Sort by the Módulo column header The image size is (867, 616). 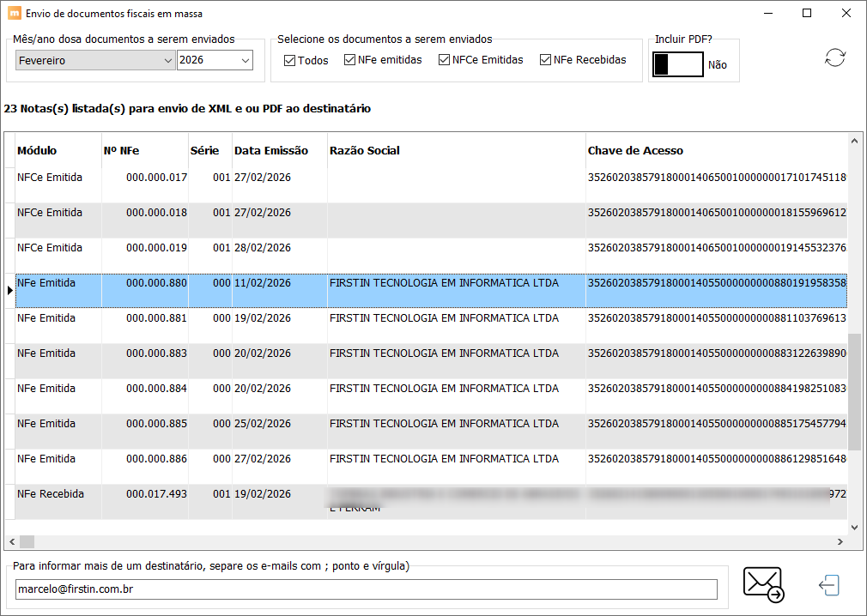point(37,151)
